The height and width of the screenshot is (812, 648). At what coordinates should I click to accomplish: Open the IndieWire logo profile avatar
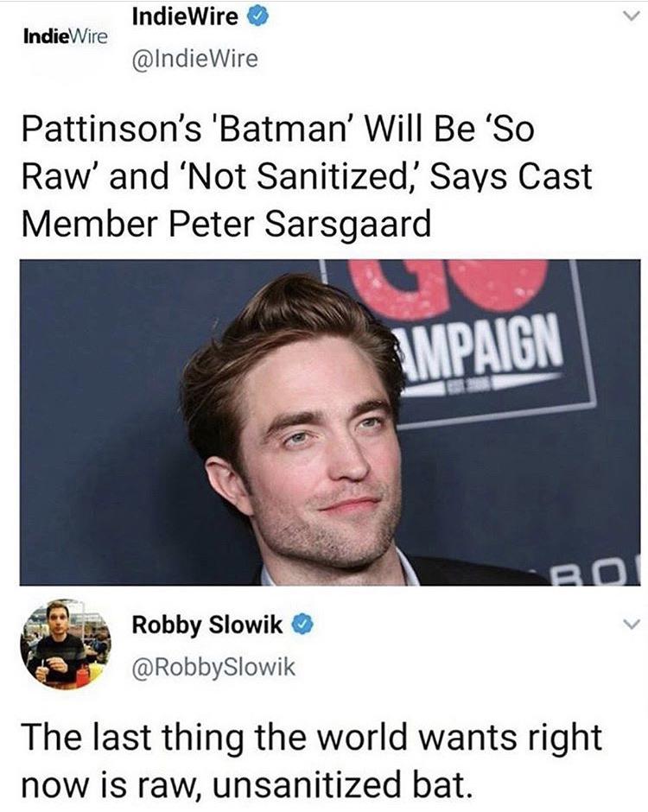coord(66,37)
